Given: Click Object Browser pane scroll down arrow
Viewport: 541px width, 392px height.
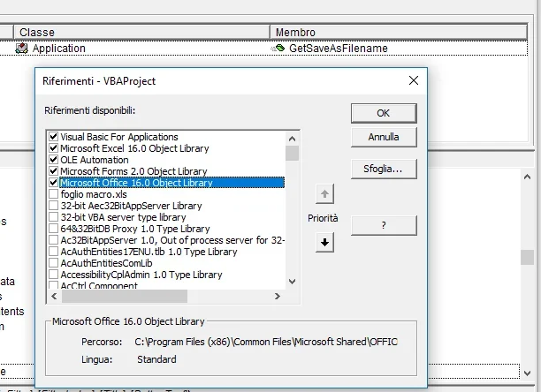Looking at the screenshot, I should click(x=527, y=373).
